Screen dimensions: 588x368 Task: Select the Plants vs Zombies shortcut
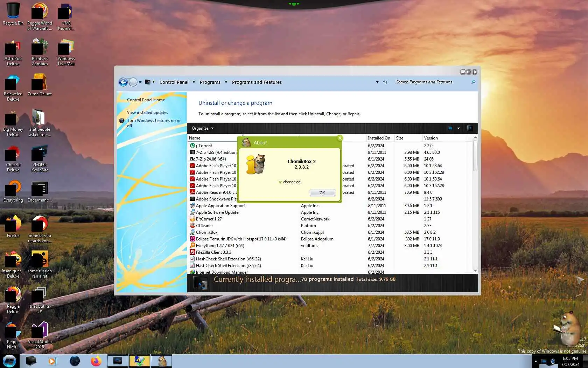pyautogui.click(x=40, y=52)
